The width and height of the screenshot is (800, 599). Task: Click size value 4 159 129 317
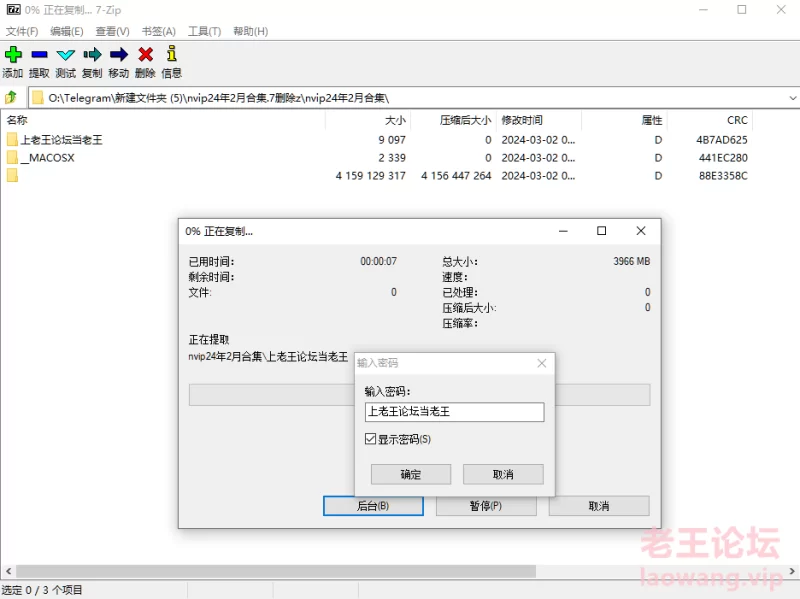(x=370, y=176)
